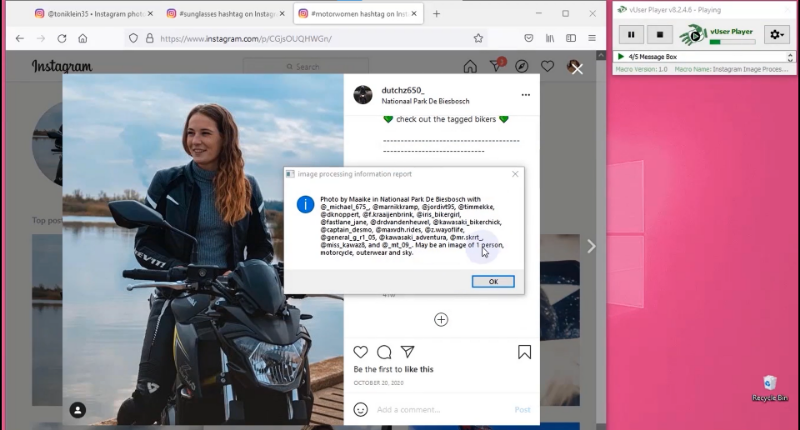The image size is (800, 430).
Task: Select the 4/5 Message Box step row
Action: (x=701, y=57)
